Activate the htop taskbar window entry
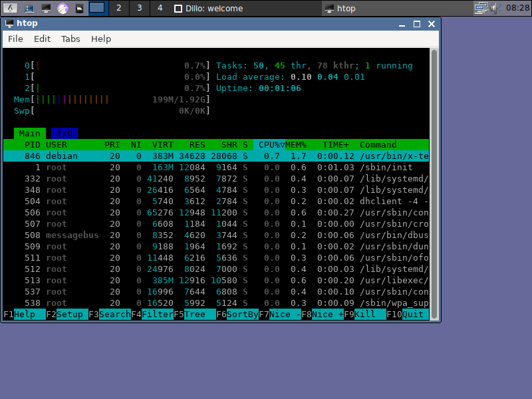Screen dimensions: 532x399 396,8
